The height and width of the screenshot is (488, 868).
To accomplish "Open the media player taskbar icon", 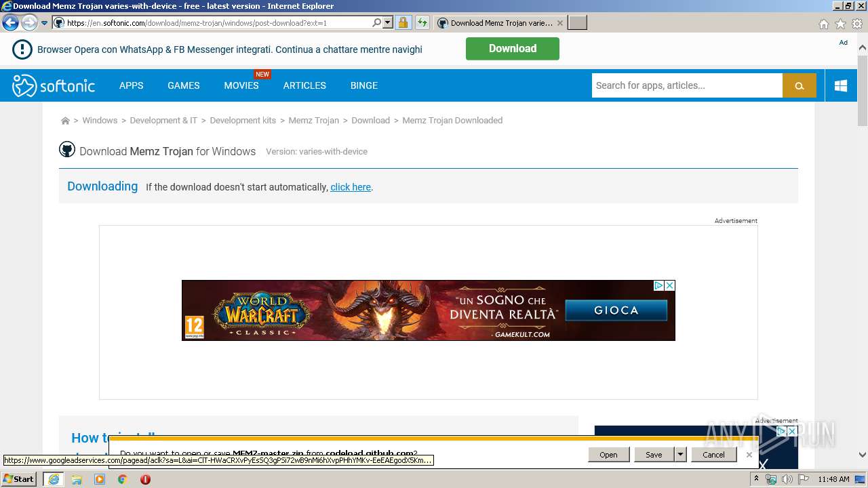I will (x=100, y=479).
